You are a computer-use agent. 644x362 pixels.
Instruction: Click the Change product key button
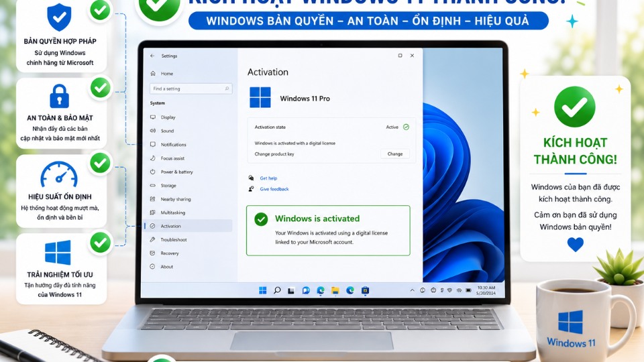coord(394,154)
